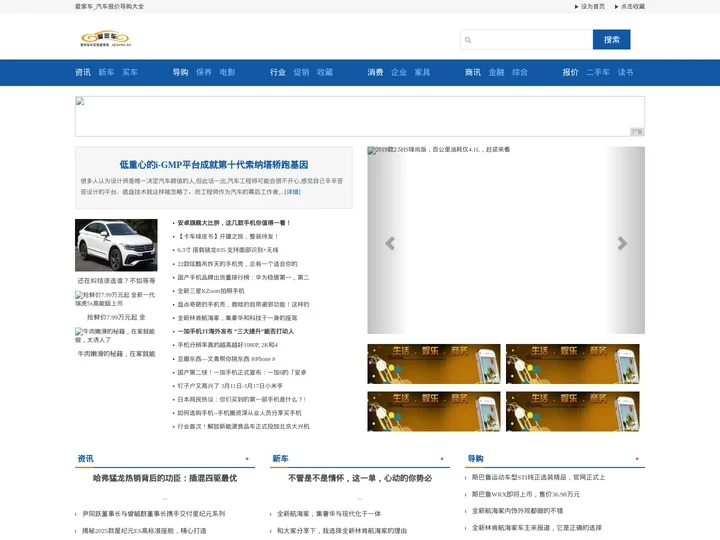Open article 22款炫酷吊炸天的手机壳
720x540 pixels.
coord(237,264)
